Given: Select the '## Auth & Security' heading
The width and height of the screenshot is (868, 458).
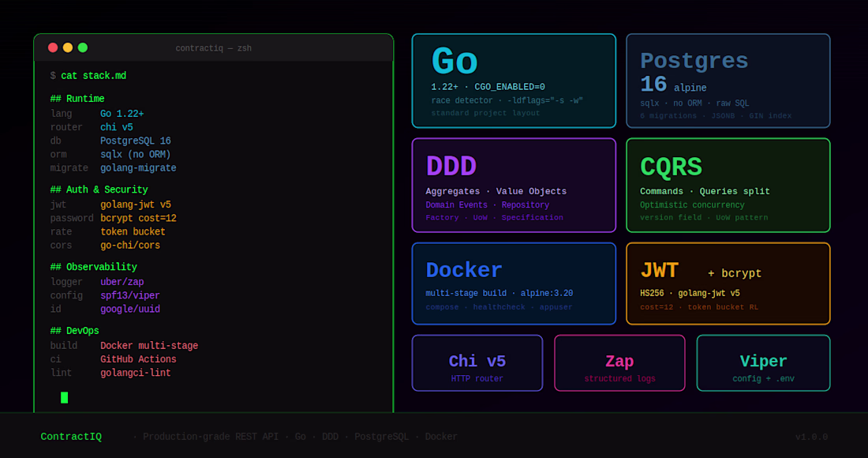Looking at the screenshot, I should [99, 190].
